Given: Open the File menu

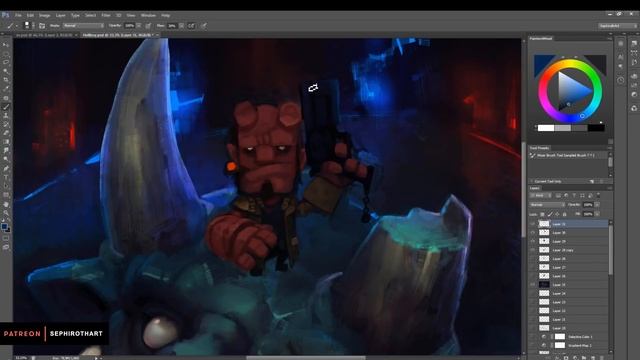Looking at the screenshot, I should [18, 15].
